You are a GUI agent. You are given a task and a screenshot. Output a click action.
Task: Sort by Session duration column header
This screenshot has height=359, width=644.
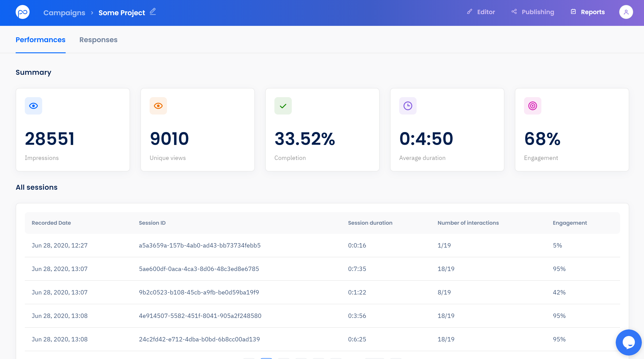(370, 223)
